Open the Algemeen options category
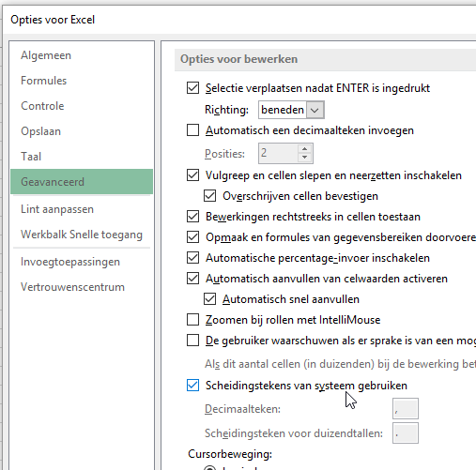The width and height of the screenshot is (476, 470). point(46,55)
